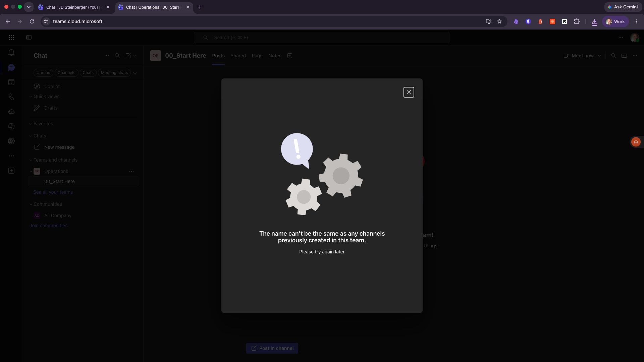Open the browser downloads icon
This screenshot has height=362, width=644.
coord(595,22)
